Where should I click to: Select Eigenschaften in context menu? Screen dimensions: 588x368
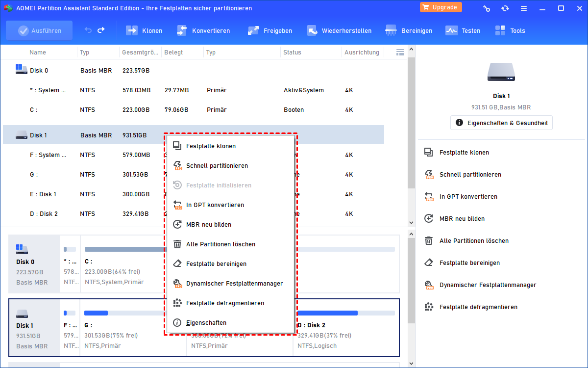pyautogui.click(x=231, y=323)
